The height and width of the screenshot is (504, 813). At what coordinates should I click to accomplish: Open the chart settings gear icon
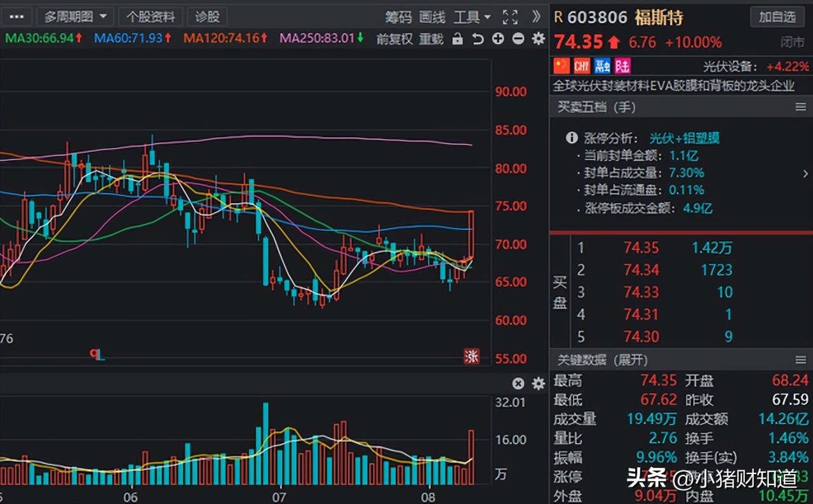pyautogui.click(x=538, y=39)
